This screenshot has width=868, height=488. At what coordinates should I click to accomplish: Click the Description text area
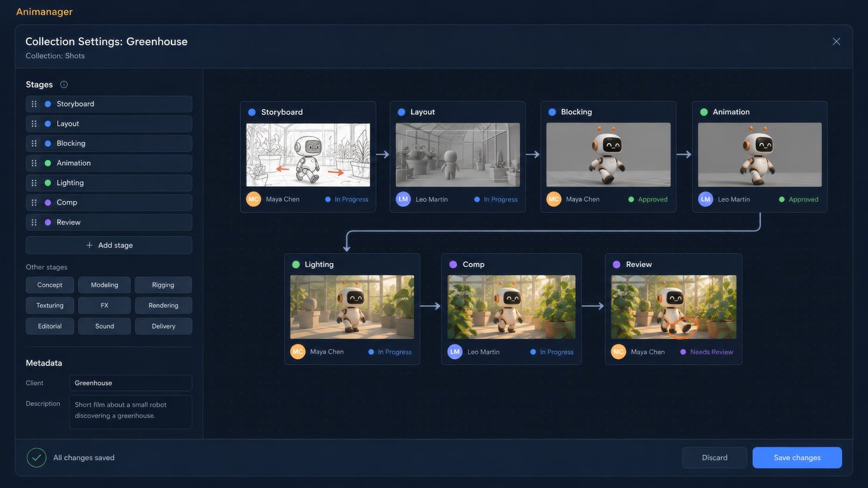click(130, 412)
